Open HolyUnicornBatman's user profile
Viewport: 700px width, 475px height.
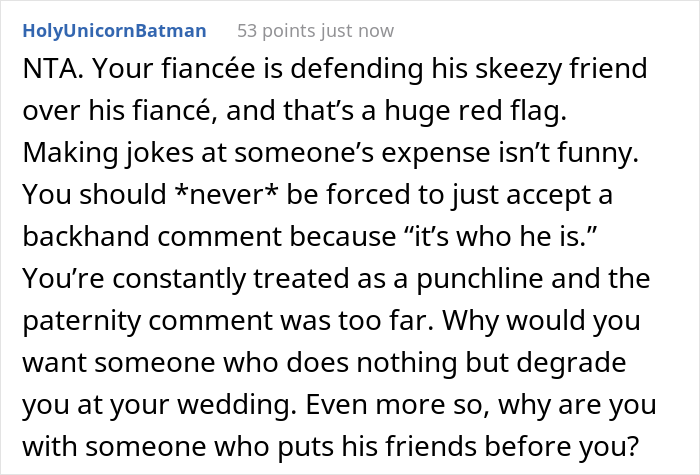coord(114,31)
